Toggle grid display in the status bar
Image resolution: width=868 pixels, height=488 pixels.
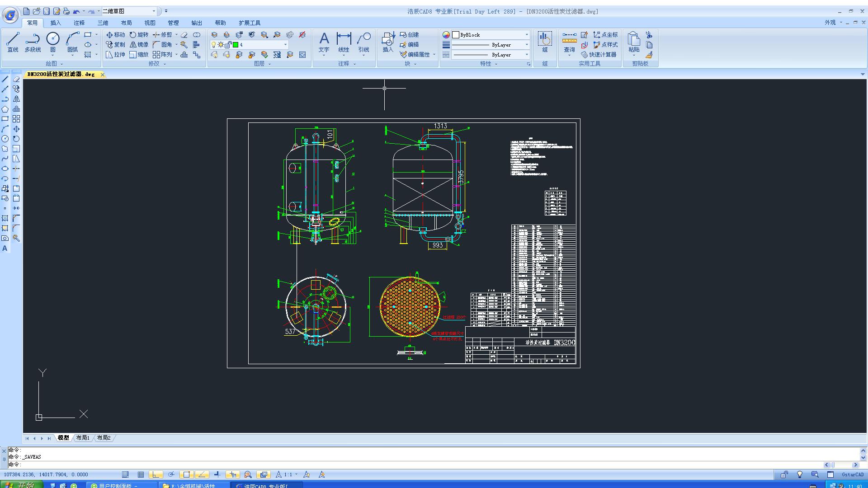(141, 474)
